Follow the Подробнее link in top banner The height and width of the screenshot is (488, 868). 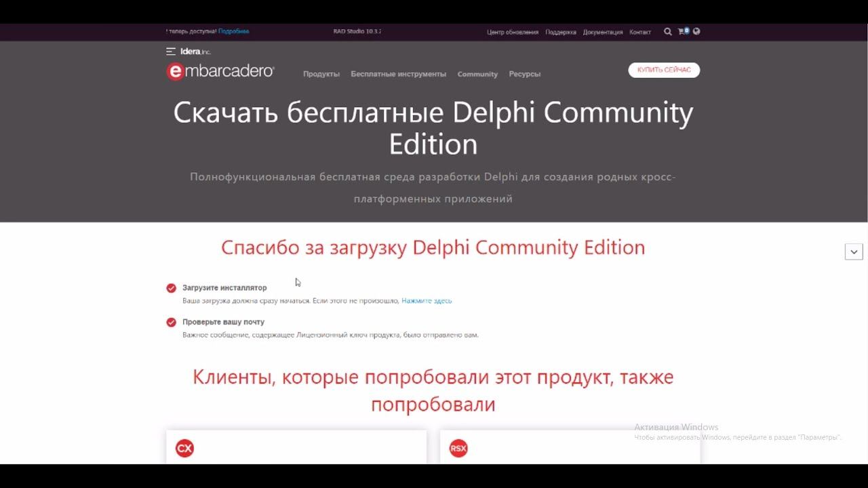coord(234,31)
